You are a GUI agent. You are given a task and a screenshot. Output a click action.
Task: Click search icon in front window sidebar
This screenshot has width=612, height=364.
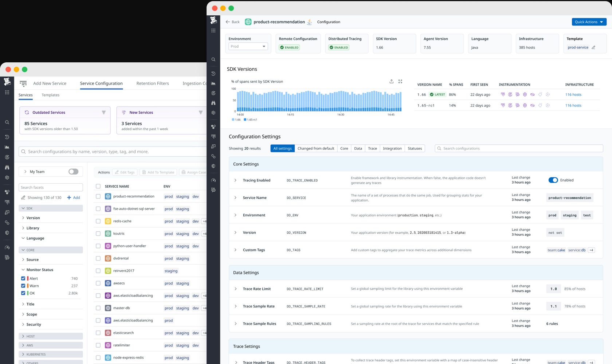tap(213, 59)
